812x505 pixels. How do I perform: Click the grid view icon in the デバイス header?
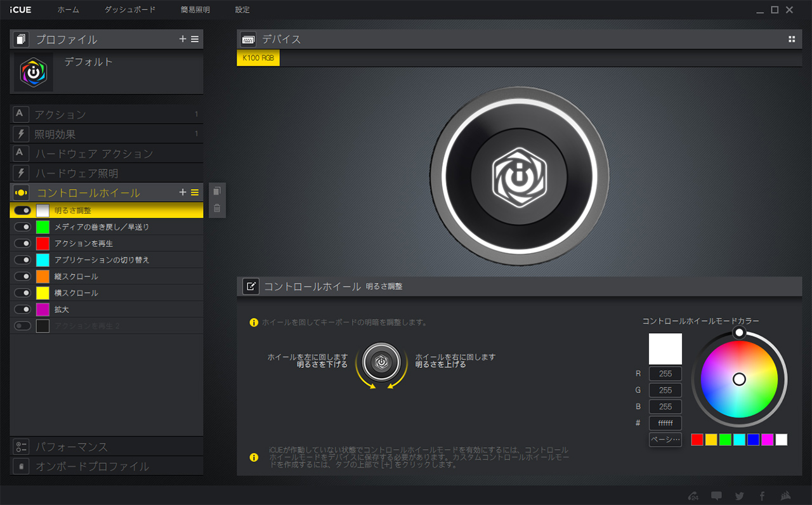point(792,39)
